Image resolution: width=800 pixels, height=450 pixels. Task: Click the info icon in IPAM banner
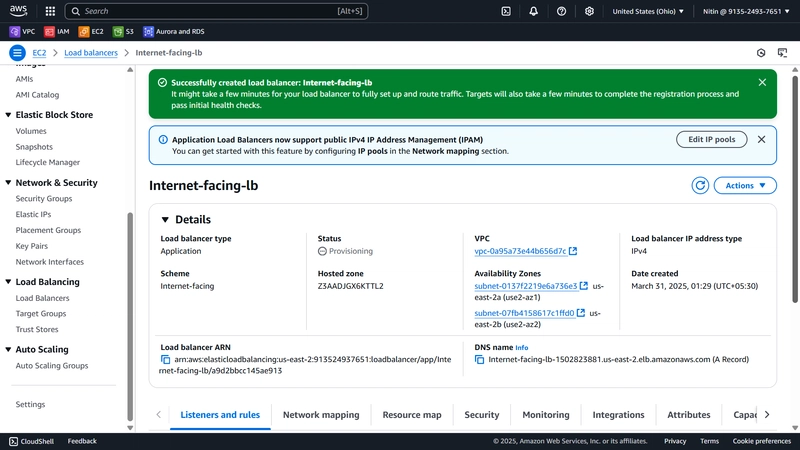pyautogui.click(x=163, y=139)
